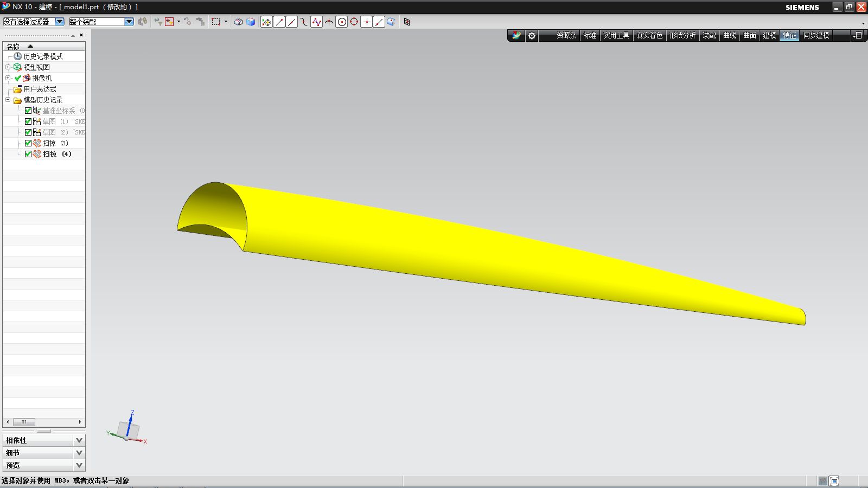This screenshot has height=488, width=868.
Task: Sort the navigator by the 名称 column header
Action: point(44,46)
